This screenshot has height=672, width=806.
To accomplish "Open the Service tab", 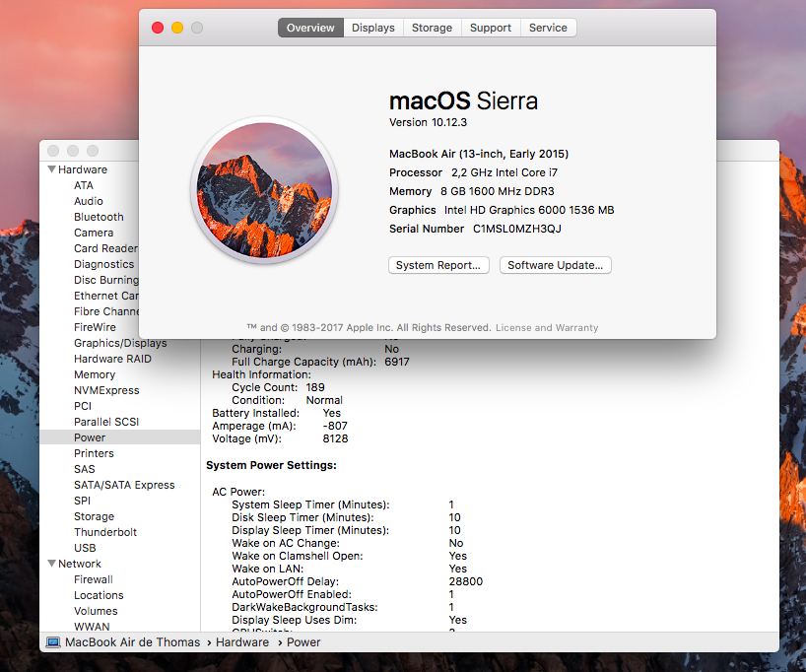I will [x=548, y=28].
